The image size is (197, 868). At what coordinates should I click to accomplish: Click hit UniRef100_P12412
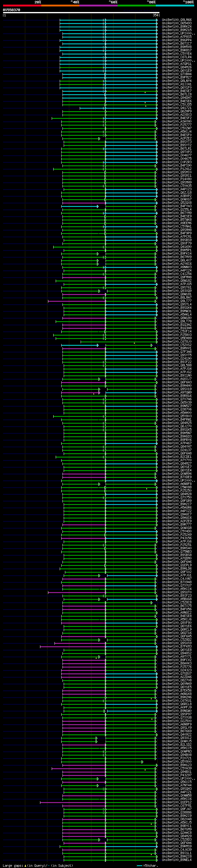(177, 169)
